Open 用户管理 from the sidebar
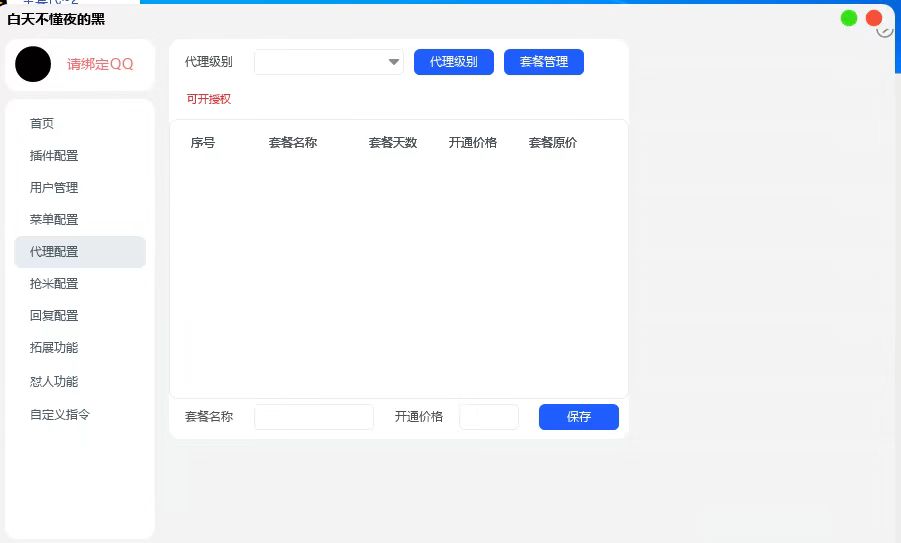The height and width of the screenshot is (543, 901). point(54,188)
